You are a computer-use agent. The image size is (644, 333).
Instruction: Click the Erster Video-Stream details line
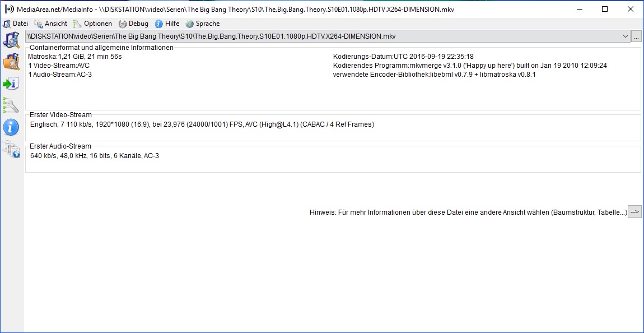[202, 124]
